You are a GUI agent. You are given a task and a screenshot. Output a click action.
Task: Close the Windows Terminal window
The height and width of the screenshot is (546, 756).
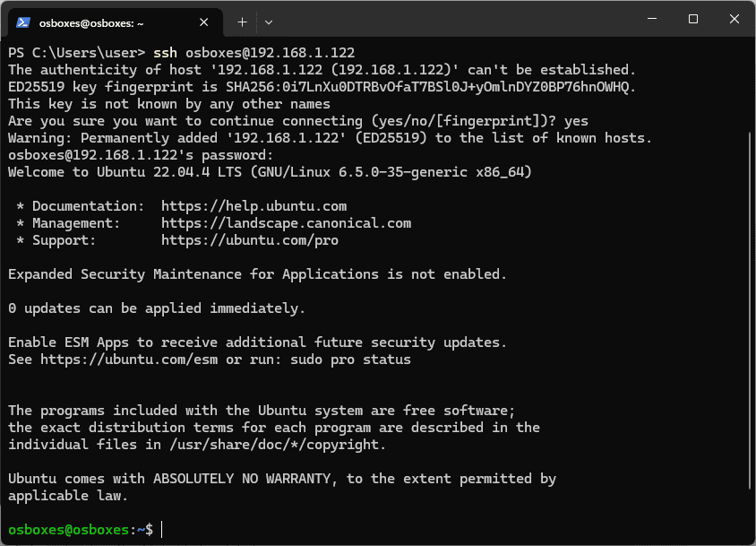[x=734, y=20]
